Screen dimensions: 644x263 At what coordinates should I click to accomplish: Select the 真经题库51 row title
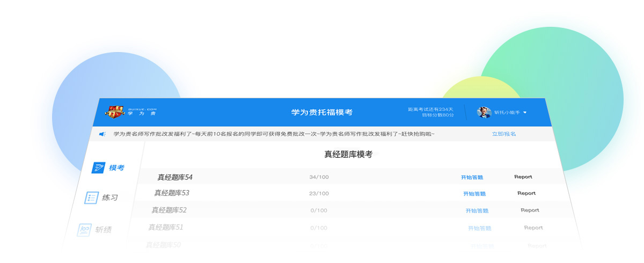click(166, 227)
